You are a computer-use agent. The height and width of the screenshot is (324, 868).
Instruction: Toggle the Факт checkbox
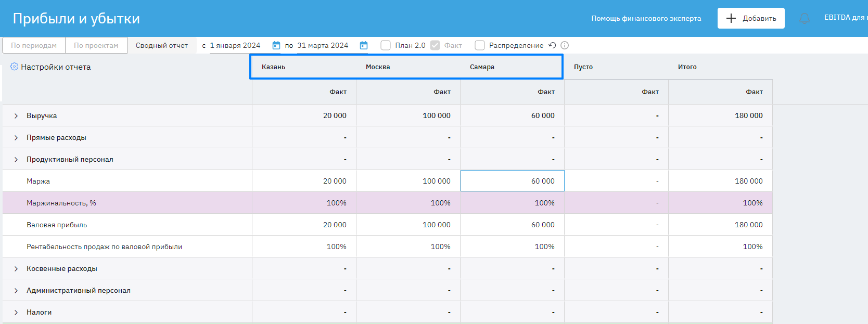tap(435, 45)
